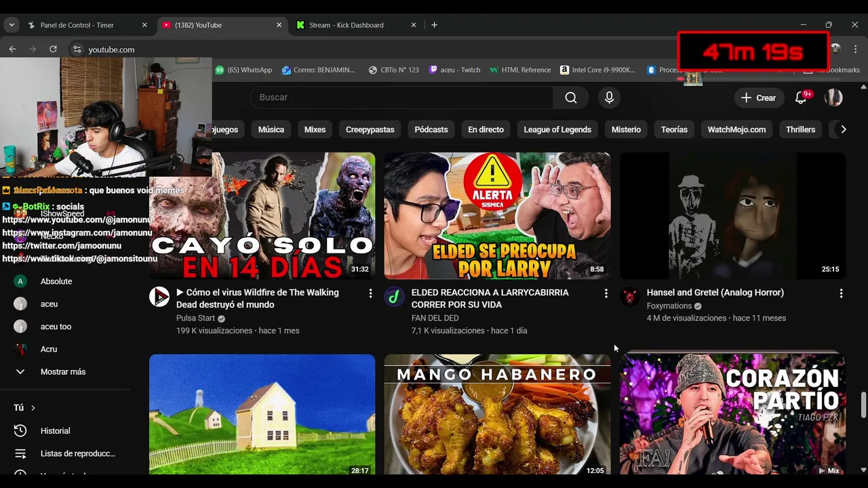Select Música chip
The width and height of the screenshot is (868, 488).
[271, 129]
